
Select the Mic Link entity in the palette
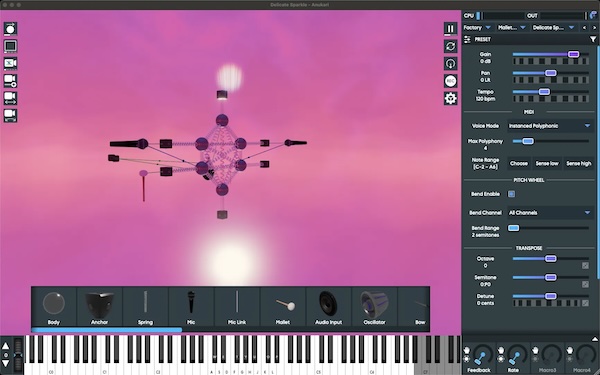(237, 307)
